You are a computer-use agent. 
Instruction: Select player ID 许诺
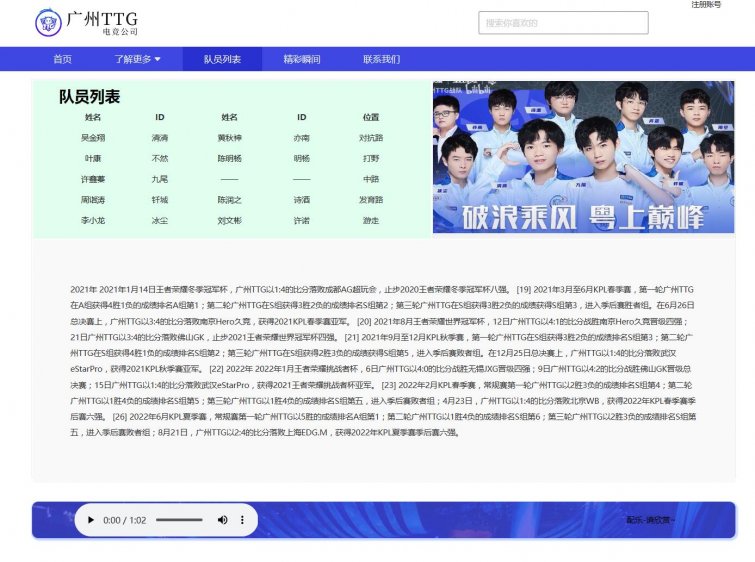click(301, 221)
